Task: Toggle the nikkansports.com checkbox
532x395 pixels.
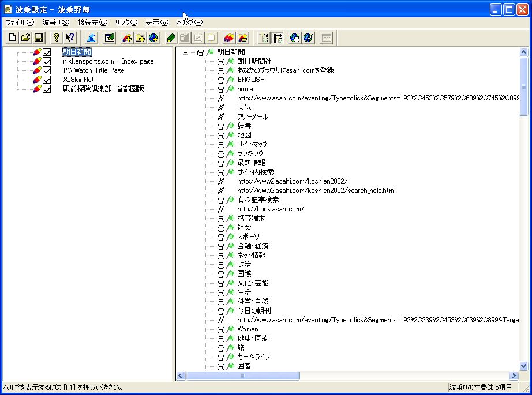Action: [x=47, y=61]
